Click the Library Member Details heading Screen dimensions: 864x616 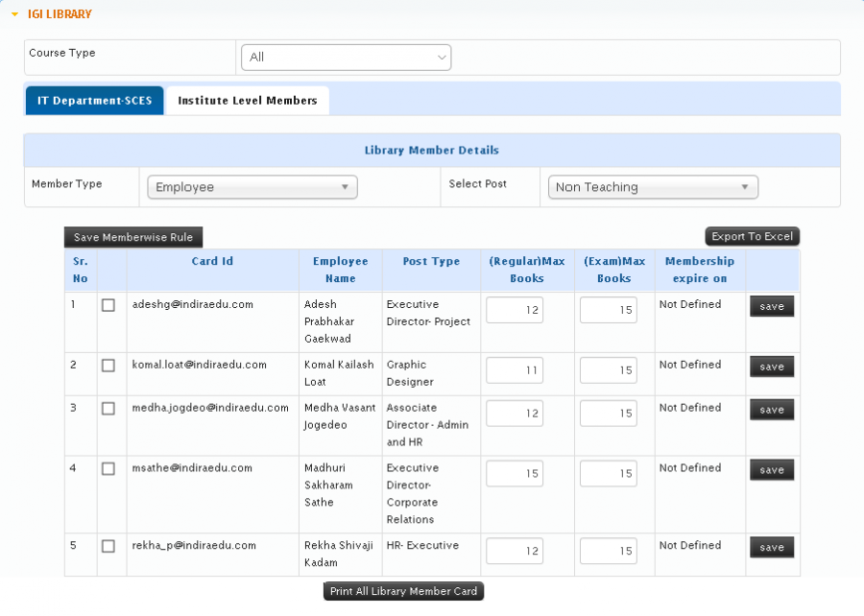tap(432, 151)
